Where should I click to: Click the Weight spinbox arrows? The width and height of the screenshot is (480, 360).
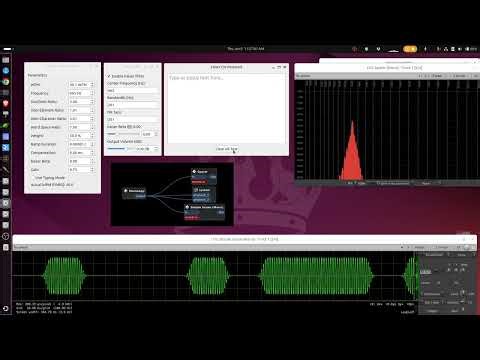pyautogui.click(x=92, y=136)
